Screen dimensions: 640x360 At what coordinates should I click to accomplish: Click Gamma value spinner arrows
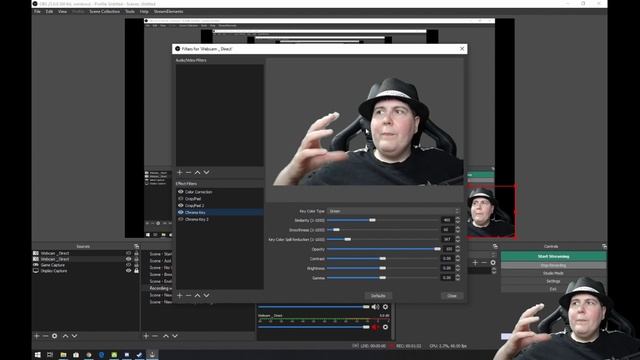[458, 278]
